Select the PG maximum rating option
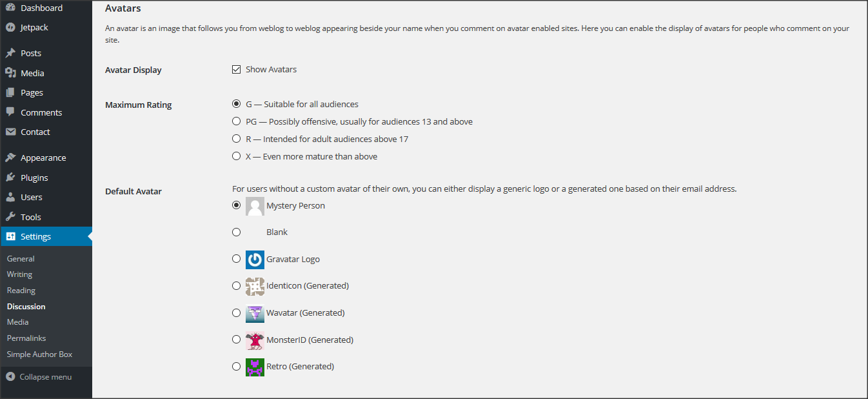Screen dimensions: 868x399 point(237,121)
